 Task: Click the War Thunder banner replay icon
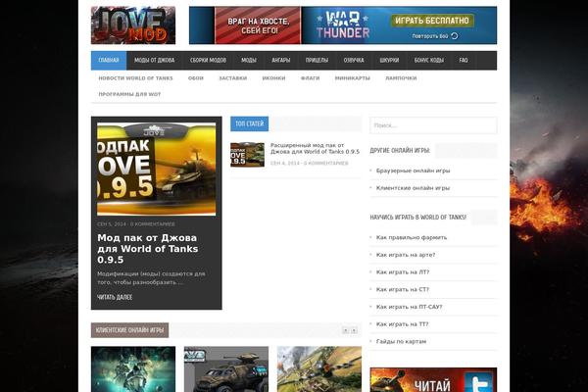click(x=455, y=36)
